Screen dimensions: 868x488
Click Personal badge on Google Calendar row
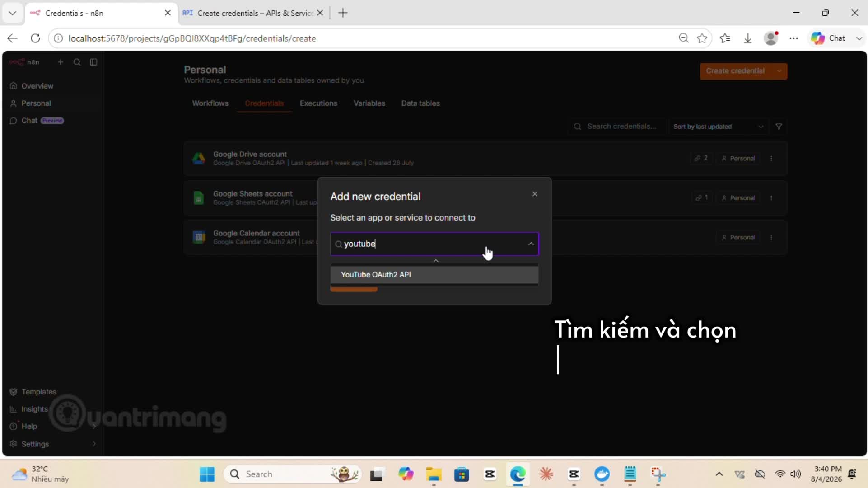coord(738,237)
